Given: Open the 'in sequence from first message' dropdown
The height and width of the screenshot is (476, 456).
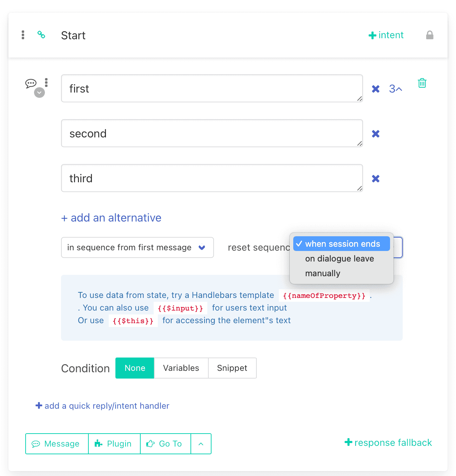Looking at the screenshot, I should pyautogui.click(x=138, y=247).
